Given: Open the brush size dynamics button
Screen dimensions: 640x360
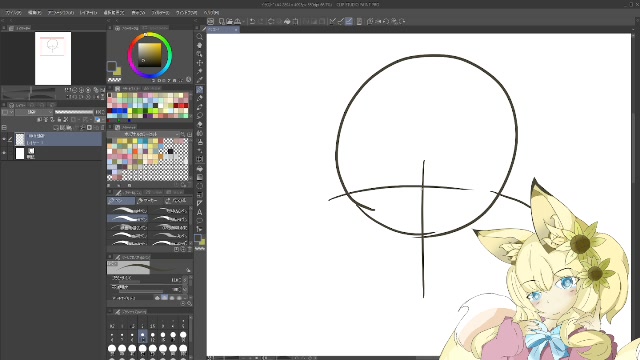Looking at the screenshot, I should coord(185,280).
